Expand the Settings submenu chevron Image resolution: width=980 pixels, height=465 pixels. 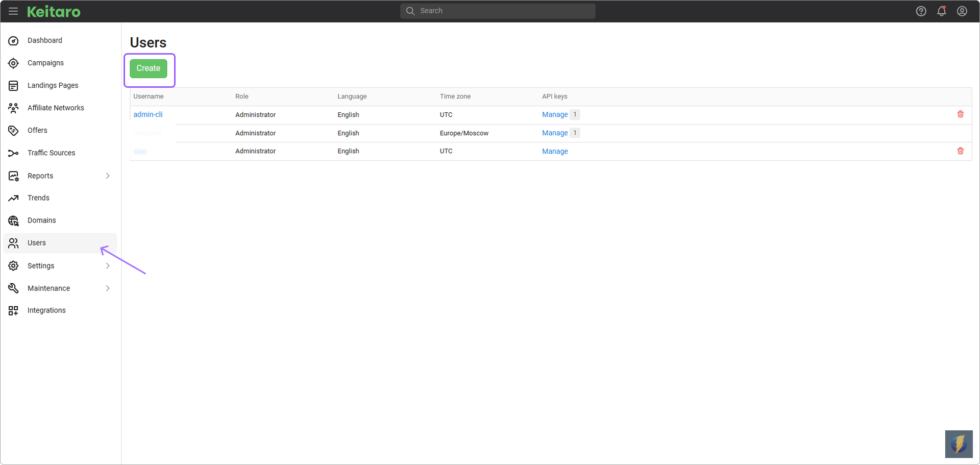pos(108,266)
